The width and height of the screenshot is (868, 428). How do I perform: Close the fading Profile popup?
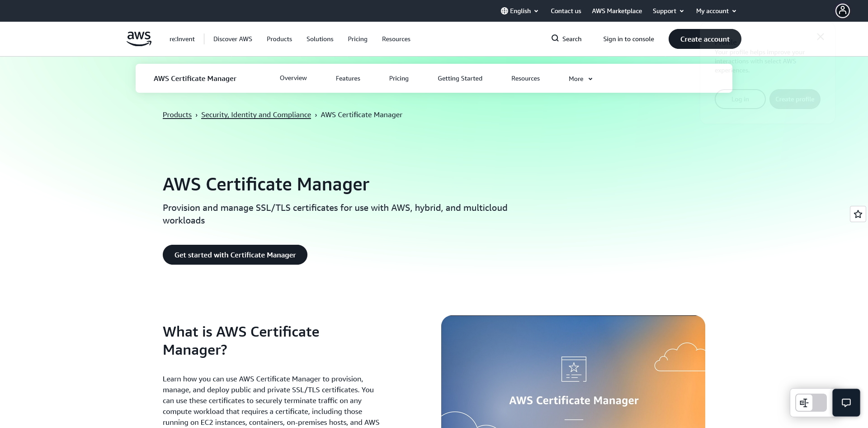(x=821, y=37)
